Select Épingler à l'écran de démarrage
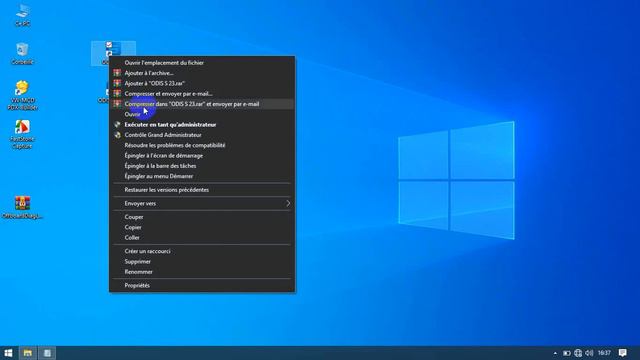The height and width of the screenshot is (360, 640). click(x=202, y=156)
